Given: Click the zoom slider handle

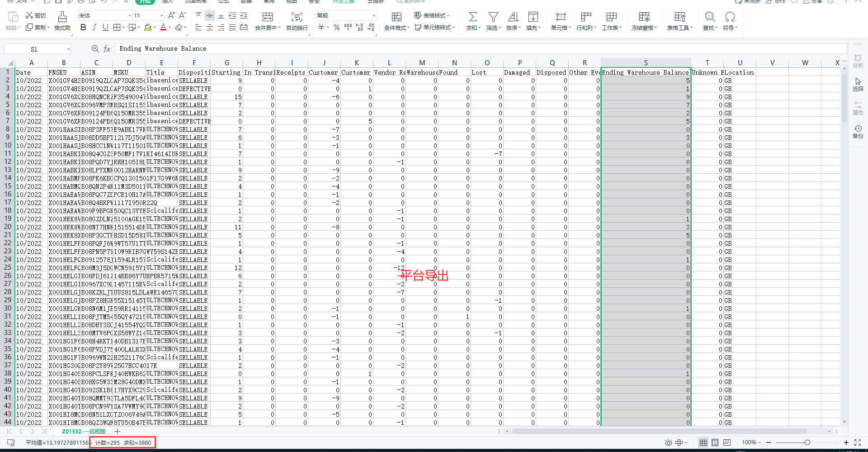Looking at the screenshot, I should (807, 442).
